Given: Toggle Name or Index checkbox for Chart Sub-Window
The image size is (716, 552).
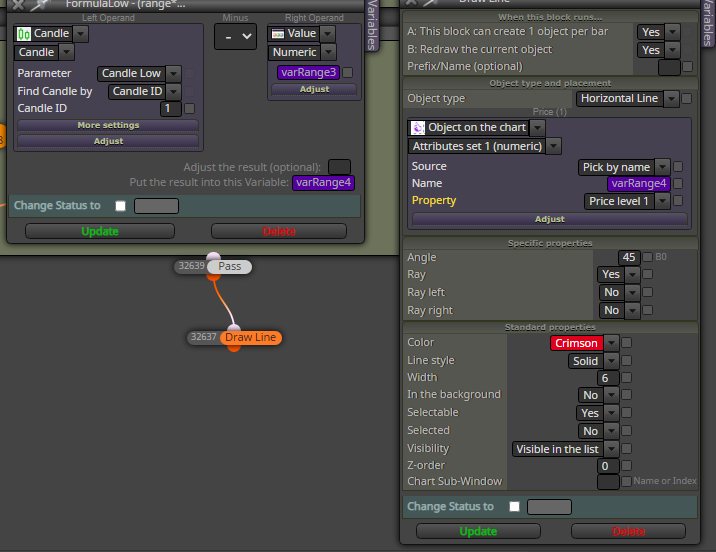Looking at the screenshot, I should click(x=626, y=481).
